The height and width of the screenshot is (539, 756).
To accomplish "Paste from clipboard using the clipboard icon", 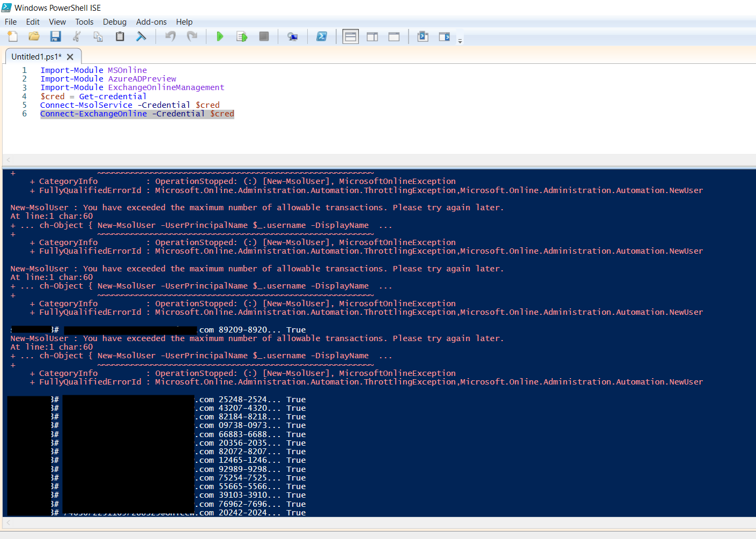I will 120,36.
